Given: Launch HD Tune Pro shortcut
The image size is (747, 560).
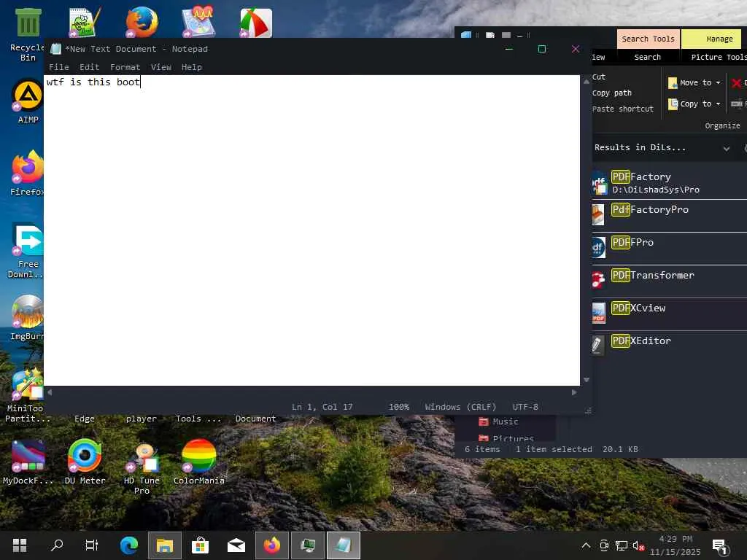Looking at the screenshot, I should [142, 469].
